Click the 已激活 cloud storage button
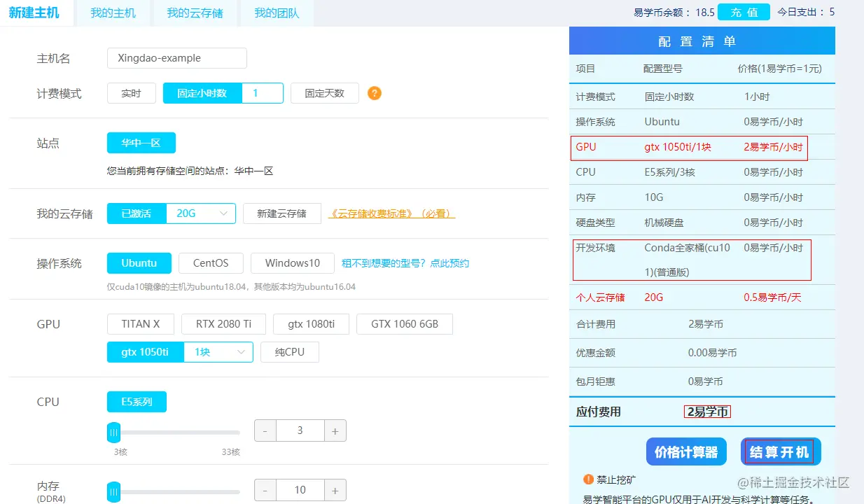864x504 pixels. [x=137, y=213]
